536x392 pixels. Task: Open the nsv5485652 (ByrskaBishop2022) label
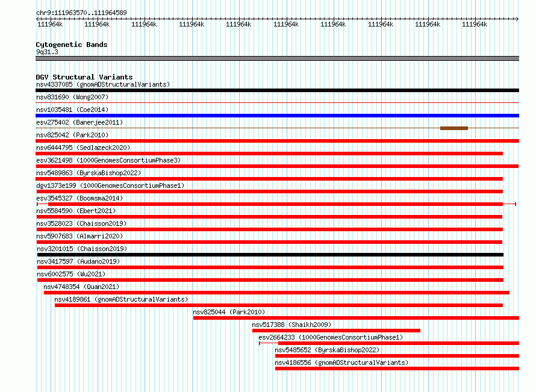(x=327, y=350)
